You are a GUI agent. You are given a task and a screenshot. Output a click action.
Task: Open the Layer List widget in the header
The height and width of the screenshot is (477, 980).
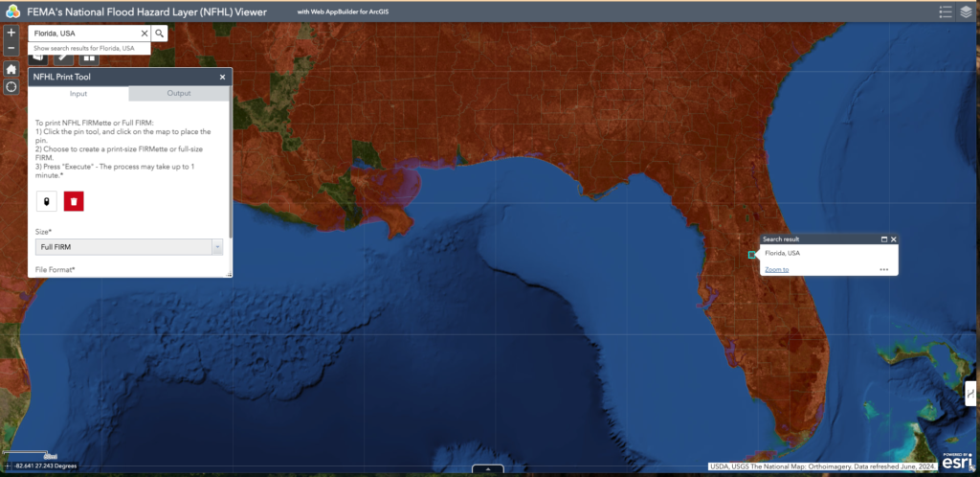point(967,11)
